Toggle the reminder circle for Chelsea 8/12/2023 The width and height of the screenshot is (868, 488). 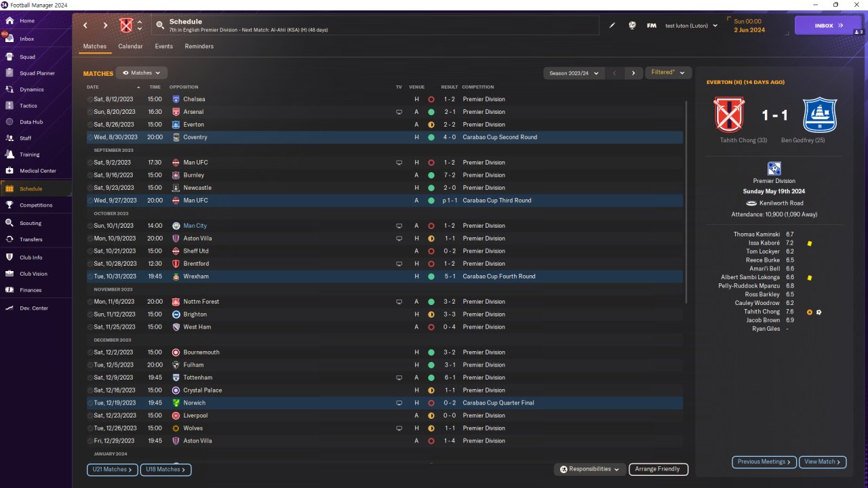tap(90, 100)
